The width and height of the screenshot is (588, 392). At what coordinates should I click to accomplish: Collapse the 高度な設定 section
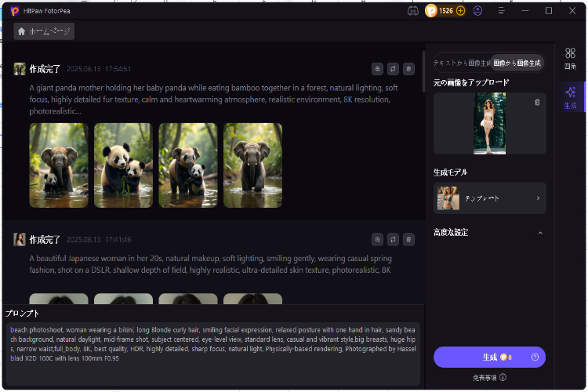(x=539, y=233)
